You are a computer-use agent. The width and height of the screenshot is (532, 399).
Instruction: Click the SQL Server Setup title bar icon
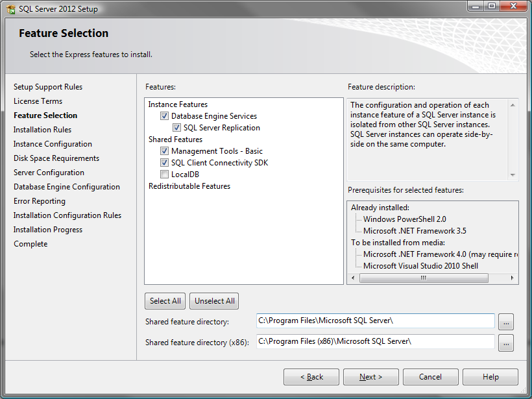[x=11, y=9]
